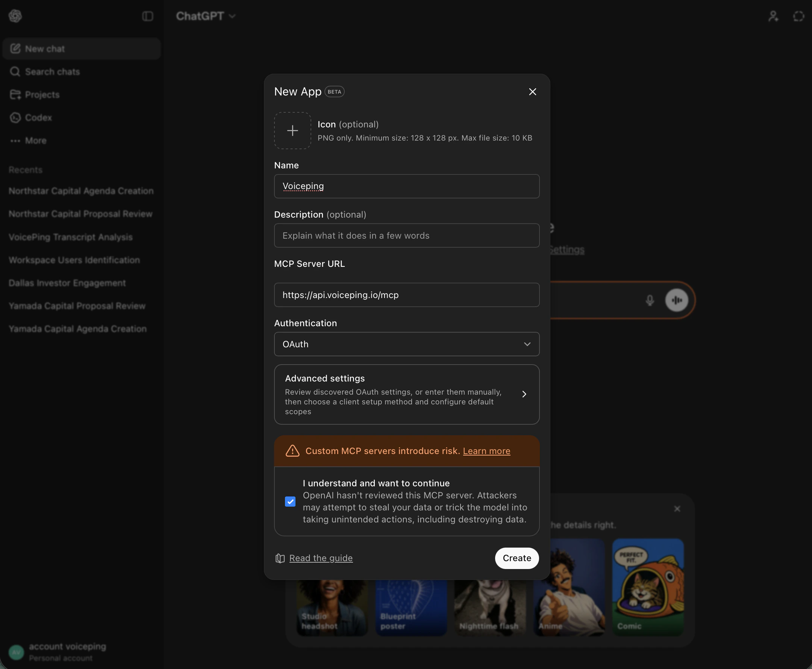The height and width of the screenshot is (669, 812).
Task: Open Search chats
Action: coord(52,72)
